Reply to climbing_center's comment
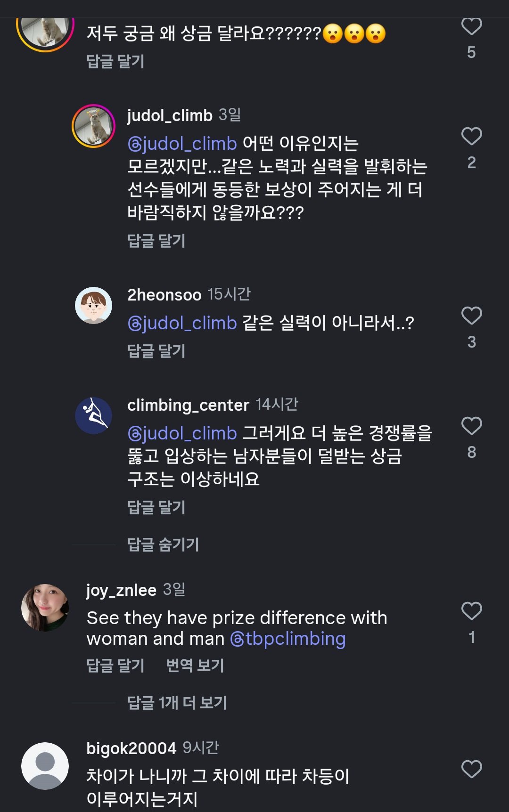 pyautogui.click(x=156, y=507)
